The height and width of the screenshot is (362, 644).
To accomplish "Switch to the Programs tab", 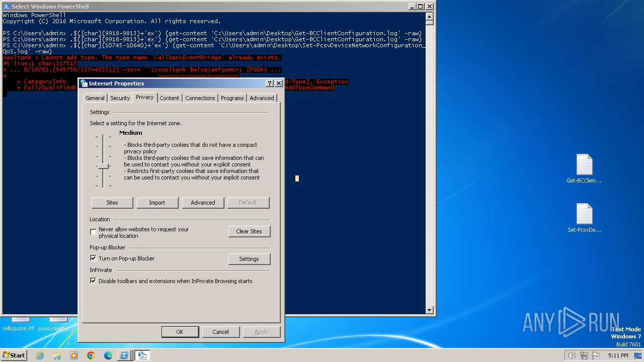I will coord(232,98).
